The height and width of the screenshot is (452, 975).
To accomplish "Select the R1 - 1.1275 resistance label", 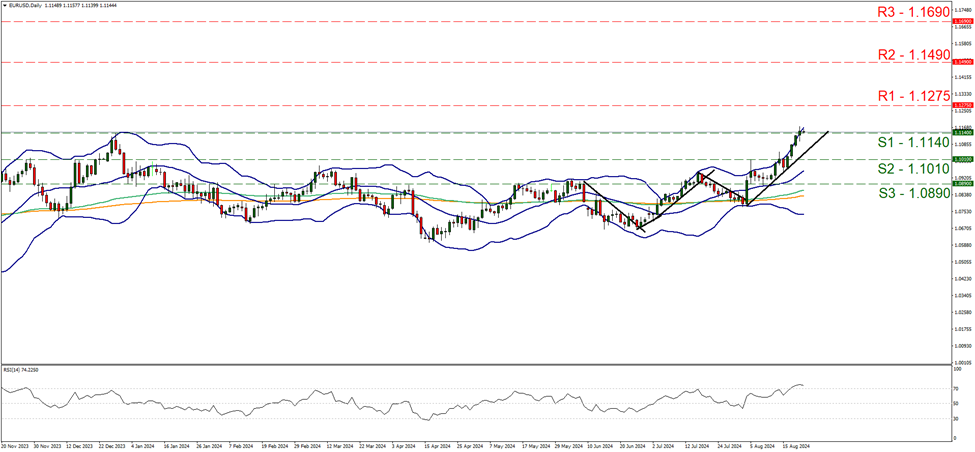I will pyautogui.click(x=914, y=96).
